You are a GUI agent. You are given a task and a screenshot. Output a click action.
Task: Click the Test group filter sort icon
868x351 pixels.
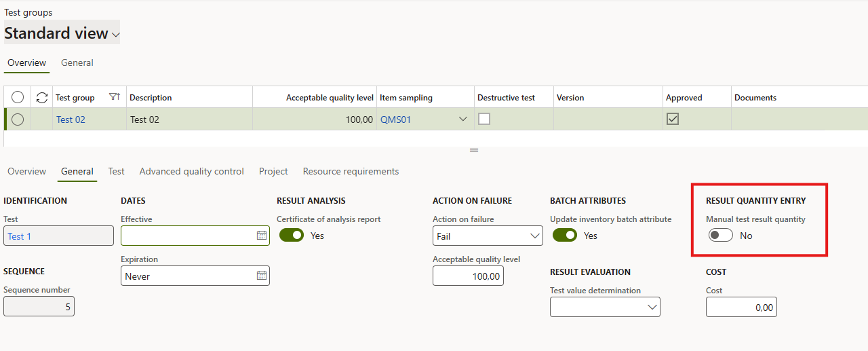tap(115, 98)
